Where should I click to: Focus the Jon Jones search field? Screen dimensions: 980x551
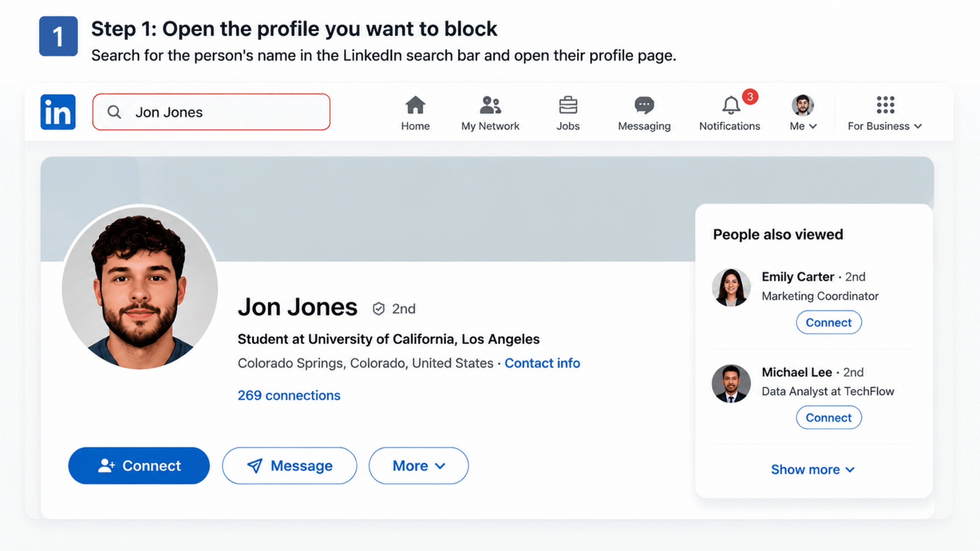tap(211, 112)
